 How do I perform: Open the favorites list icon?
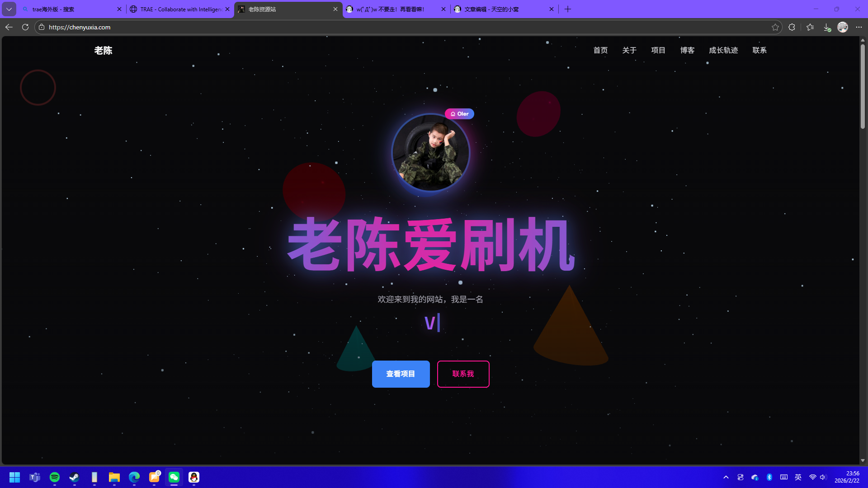pyautogui.click(x=810, y=27)
